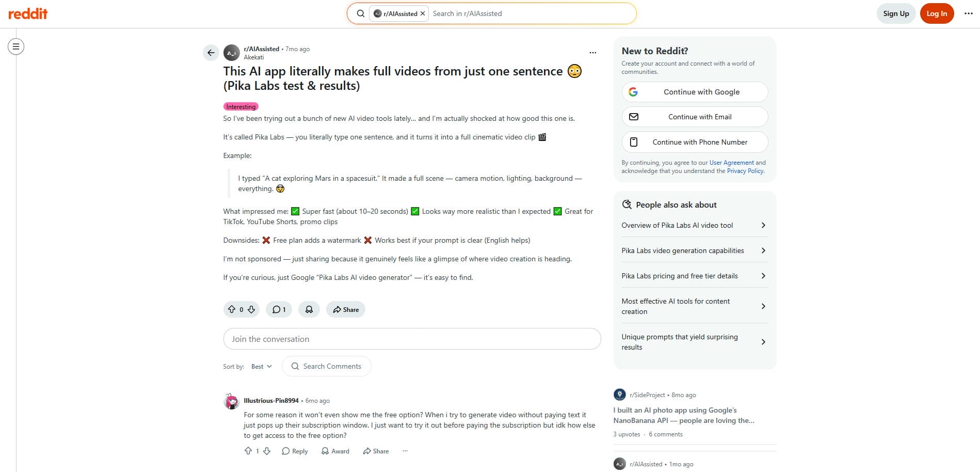The image size is (980, 472).
Task: Click the 7mo ago post timestamp
Action: pyautogui.click(x=298, y=49)
